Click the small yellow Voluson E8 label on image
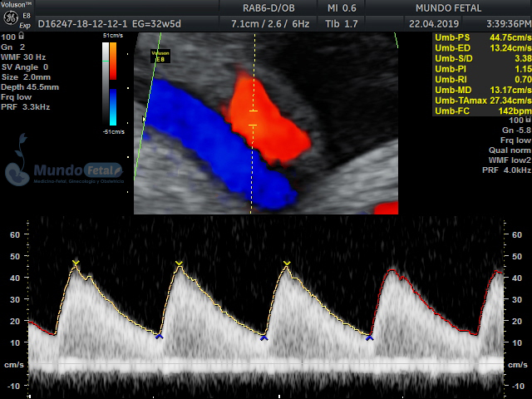This screenshot has height=399, width=532. point(160,56)
